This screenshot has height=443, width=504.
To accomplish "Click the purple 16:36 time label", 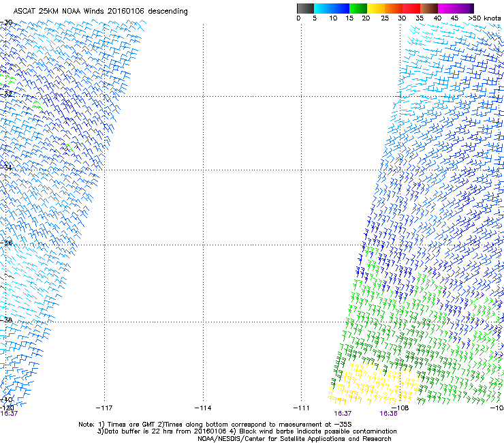I will [x=388, y=414].
